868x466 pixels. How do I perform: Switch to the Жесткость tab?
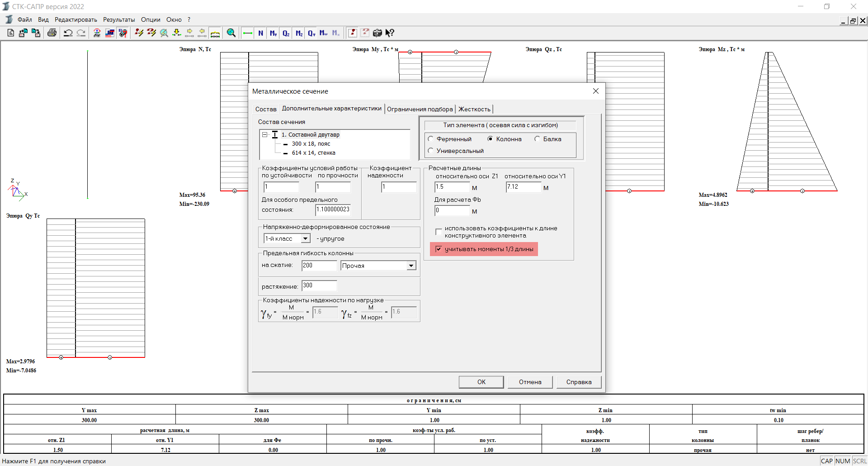pos(474,109)
